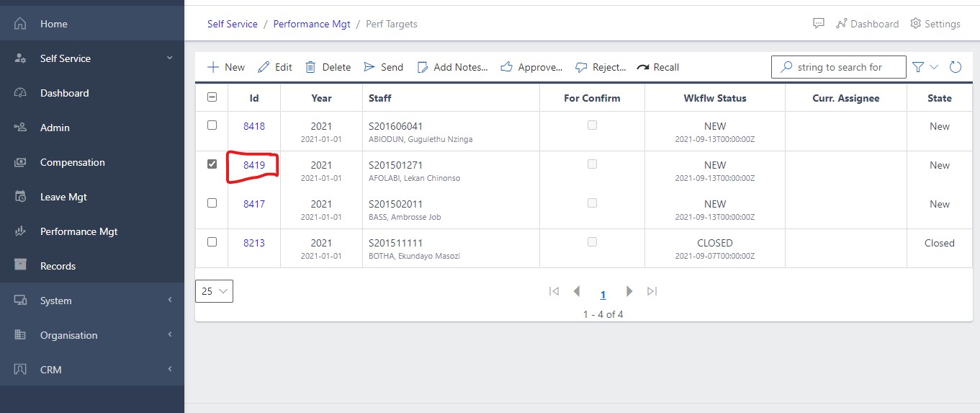Viewport: 980px width, 413px height.
Task: Expand the Organisation sidebar menu
Action: coord(68,335)
